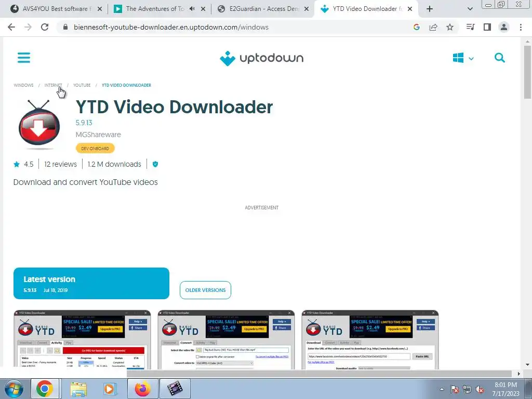Viewport: 532px width, 399px height.
Task: Click the network tray icon
Action: 467,390
